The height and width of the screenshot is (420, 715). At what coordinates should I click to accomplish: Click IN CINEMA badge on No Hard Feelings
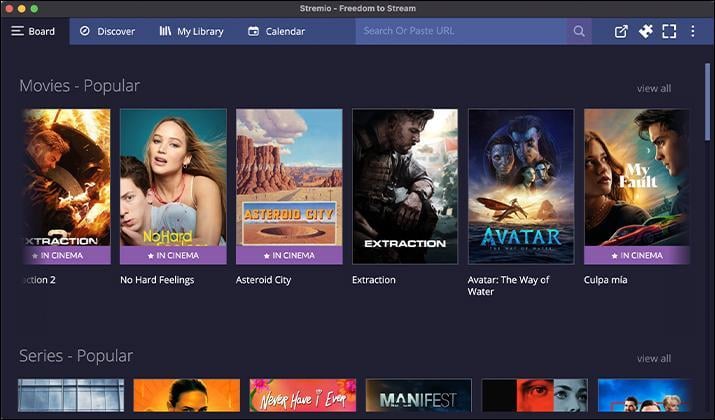tap(173, 255)
